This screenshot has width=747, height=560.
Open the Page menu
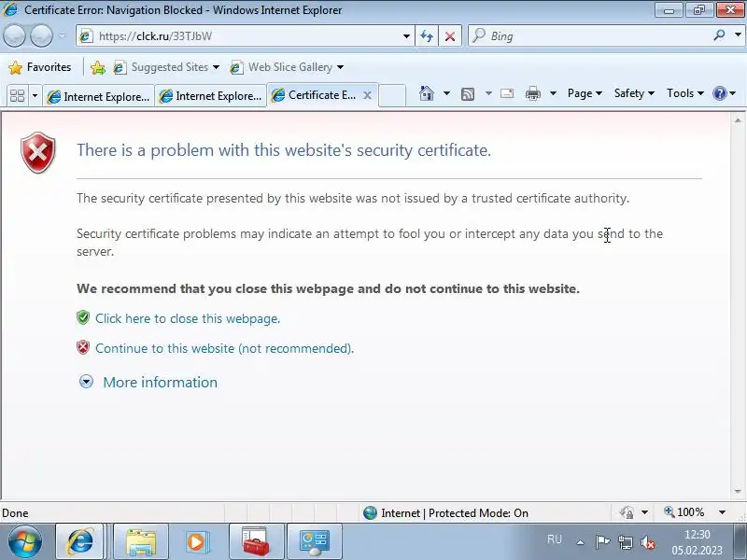coord(585,93)
